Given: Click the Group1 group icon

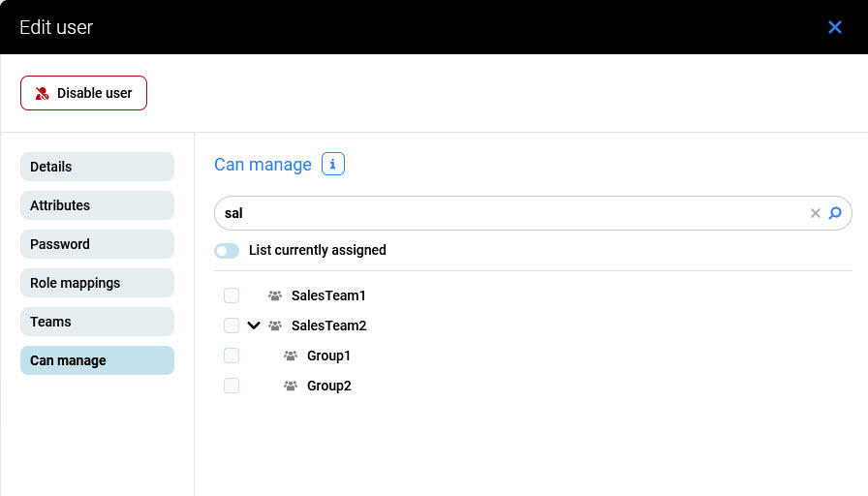Looking at the screenshot, I should click(x=291, y=356).
